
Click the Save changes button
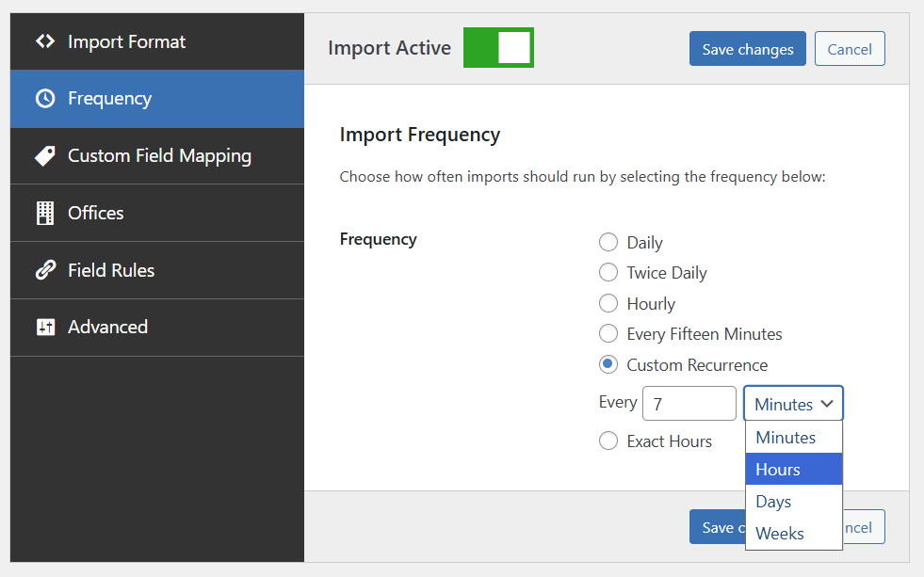click(x=747, y=48)
